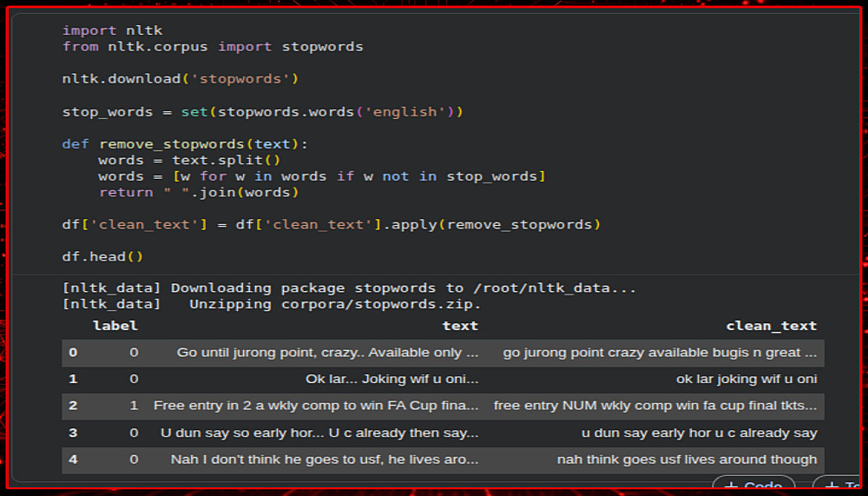Click the stop_words = set(...) code line
The width and height of the screenshot is (868, 496).
(x=262, y=112)
